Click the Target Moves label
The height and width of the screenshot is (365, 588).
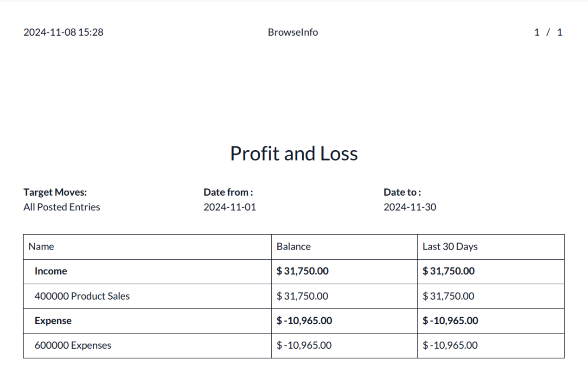(55, 192)
